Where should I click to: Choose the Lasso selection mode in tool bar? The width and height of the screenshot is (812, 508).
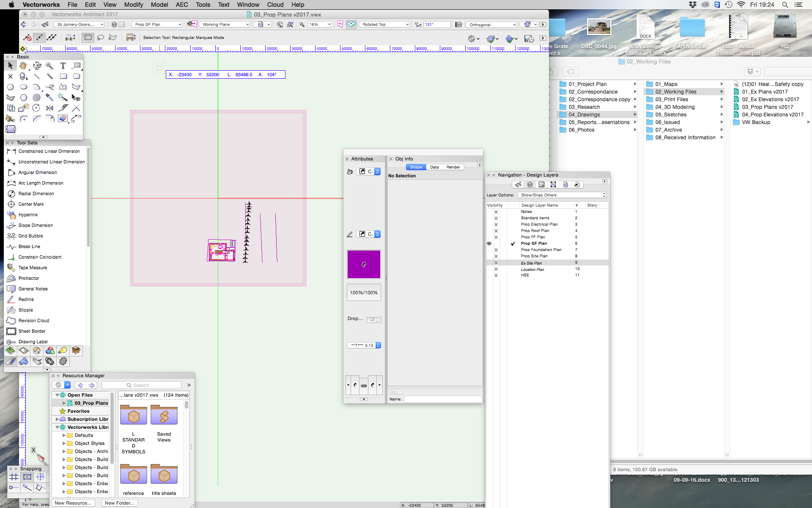[101, 38]
